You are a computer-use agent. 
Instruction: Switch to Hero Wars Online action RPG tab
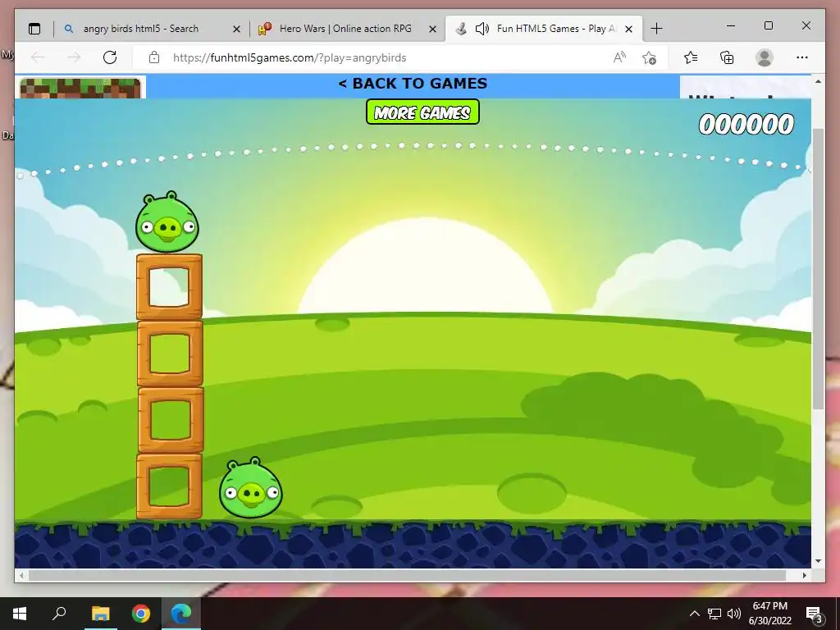[x=345, y=29]
